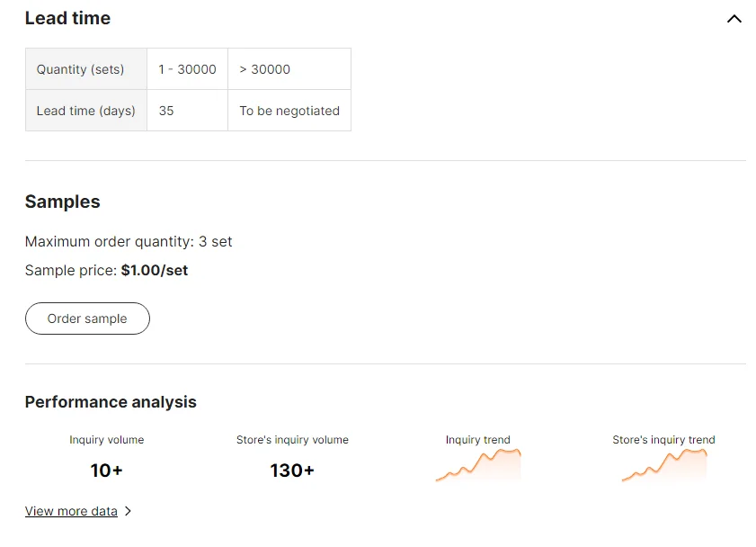Click the Samples section heading
Image resolution: width=756 pixels, height=547 pixels.
point(62,202)
